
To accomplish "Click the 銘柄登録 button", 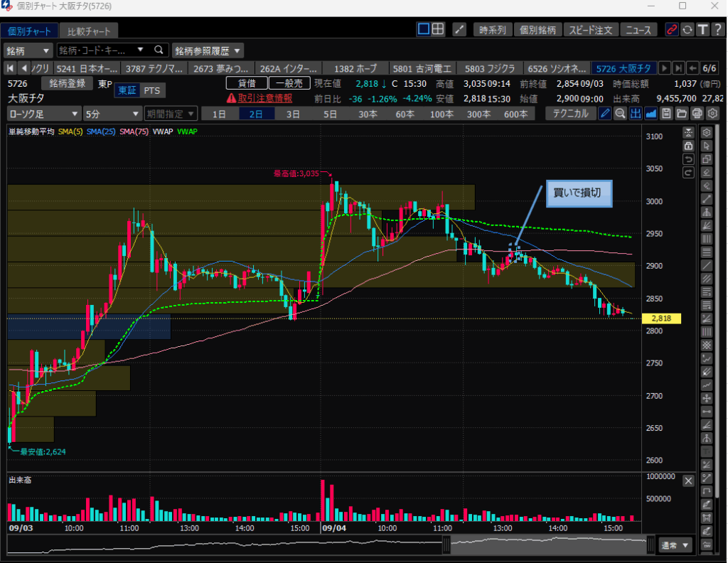I will 67,84.
